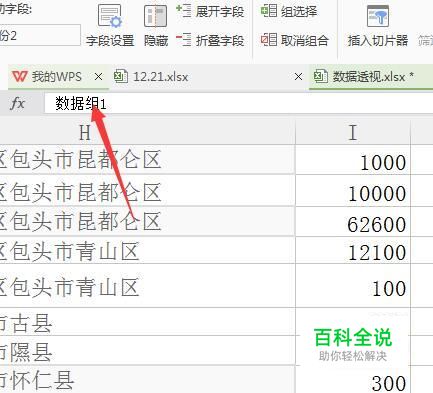Select column I header
433x393 pixels.
[353, 133]
